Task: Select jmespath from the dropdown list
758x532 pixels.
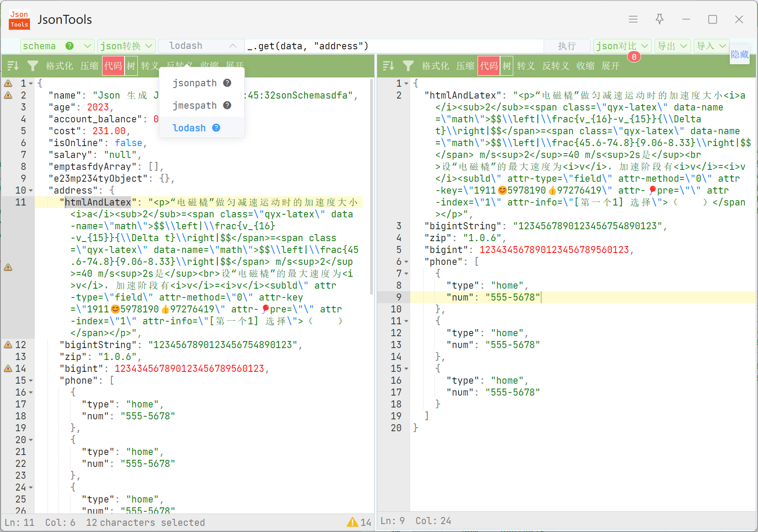Action: click(202, 105)
